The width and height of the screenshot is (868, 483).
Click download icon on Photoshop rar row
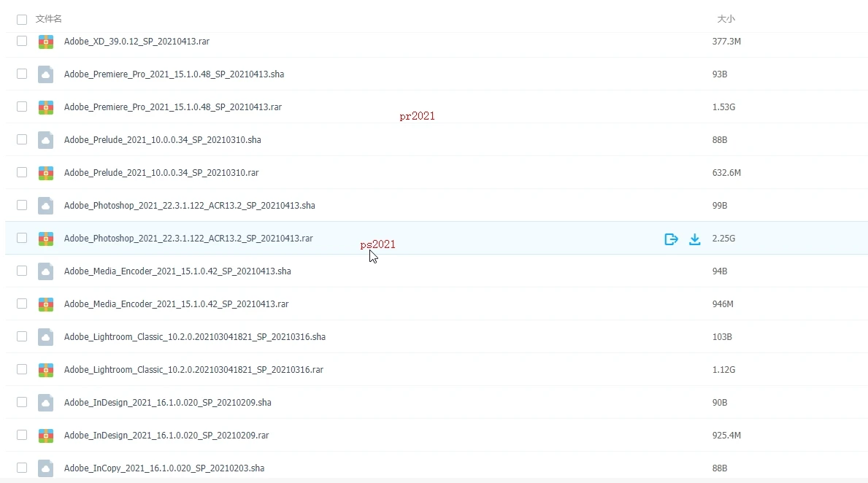tap(695, 239)
